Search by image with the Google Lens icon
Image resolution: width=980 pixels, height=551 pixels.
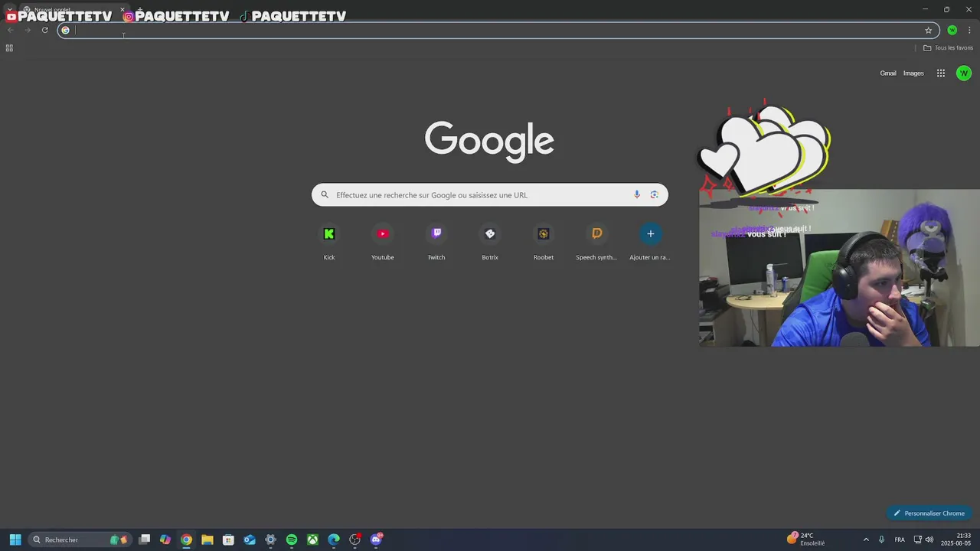(655, 195)
